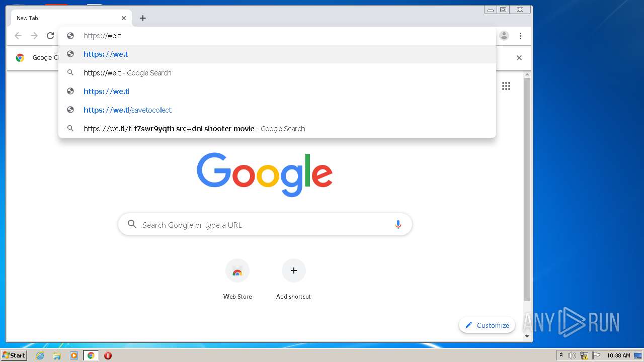
Task: Click the 10:38 AM clock
Action: [618, 355]
